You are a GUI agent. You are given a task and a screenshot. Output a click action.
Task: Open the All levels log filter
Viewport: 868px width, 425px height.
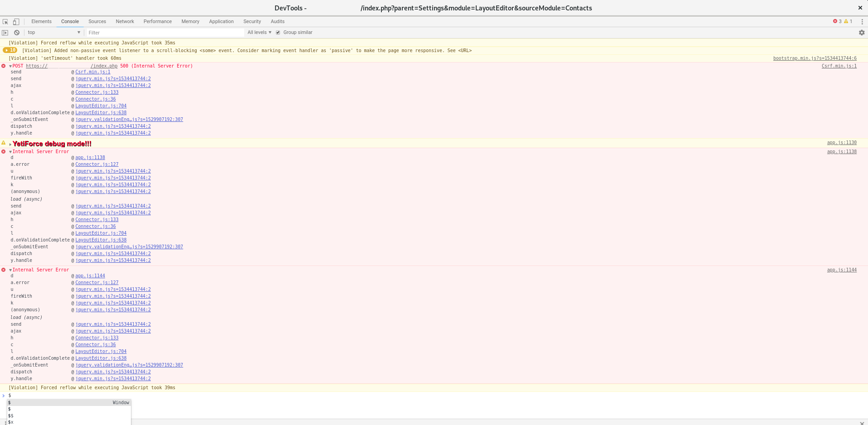pos(259,33)
